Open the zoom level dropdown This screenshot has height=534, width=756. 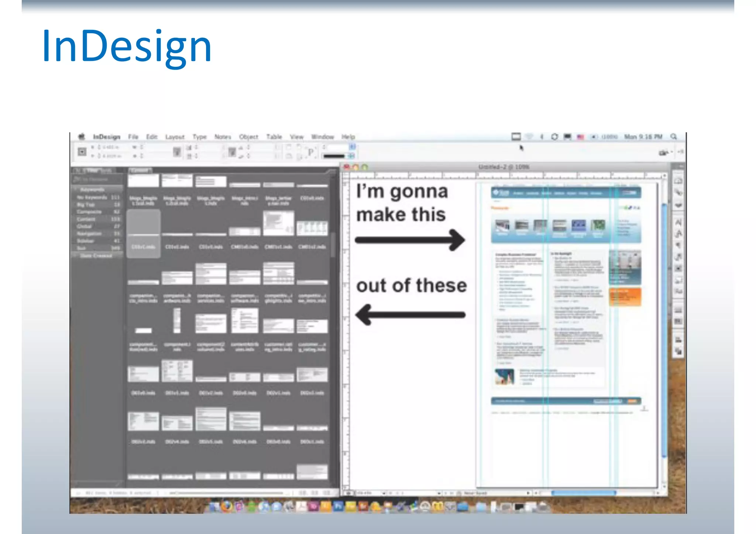point(384,493)
